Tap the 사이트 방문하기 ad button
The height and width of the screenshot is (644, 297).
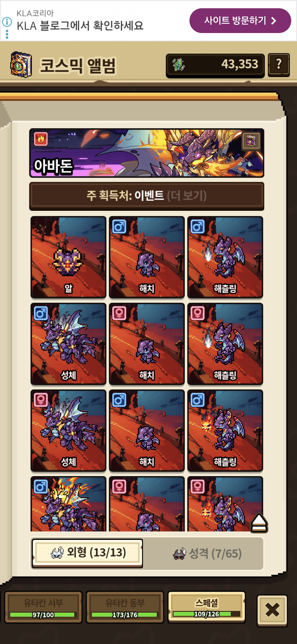click(240, 21)
